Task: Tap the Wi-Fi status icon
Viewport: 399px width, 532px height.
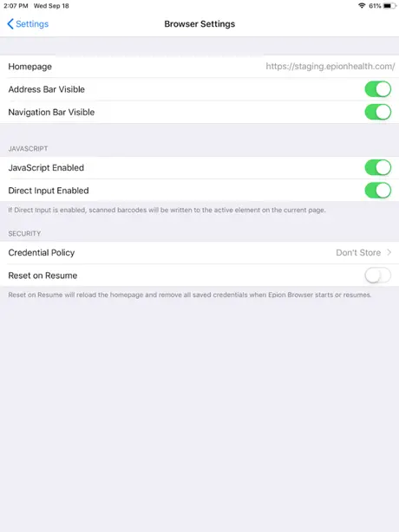Action: pos(362,6)
